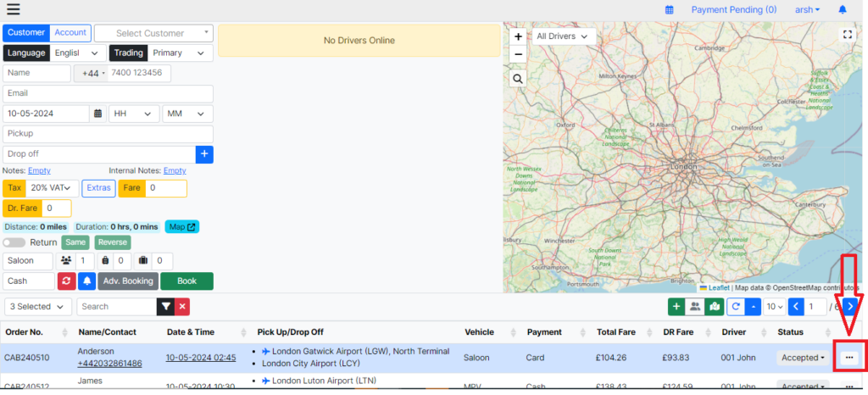Refresh the bookings list
This screenshot has height=395, width=868.
click(x=736, y=307)
